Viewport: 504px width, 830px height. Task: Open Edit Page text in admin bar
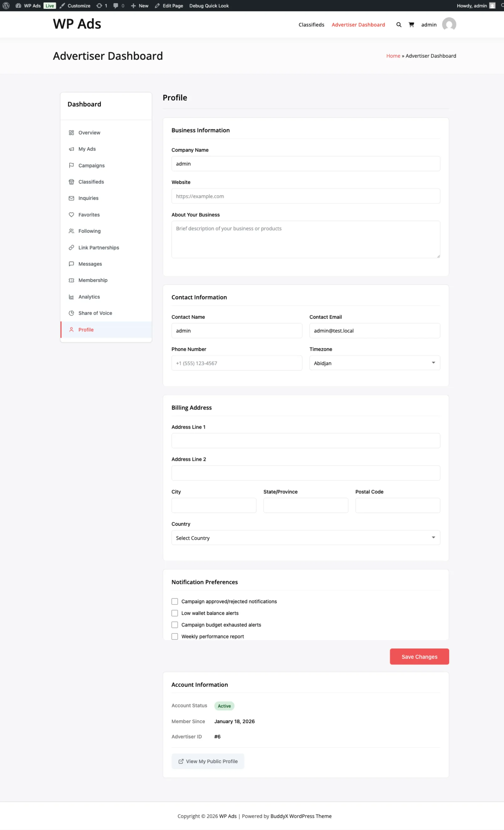[x=173, y=6]
